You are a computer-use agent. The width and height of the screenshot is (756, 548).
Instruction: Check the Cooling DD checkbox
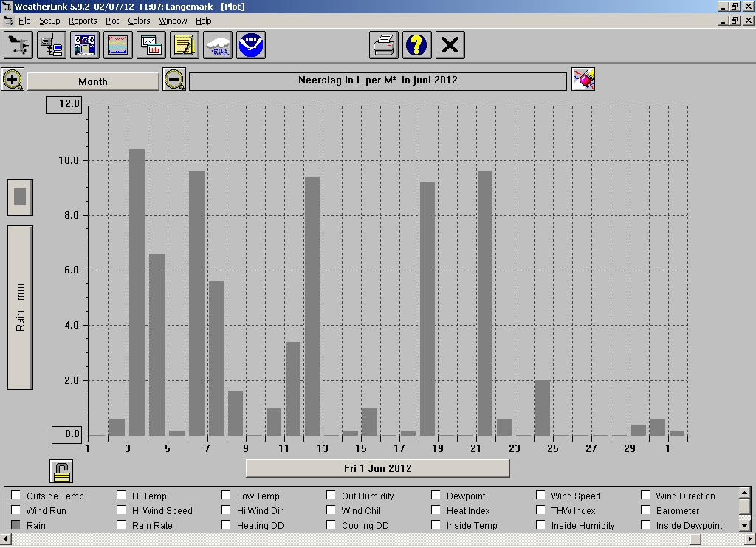(x=331, y=525)
